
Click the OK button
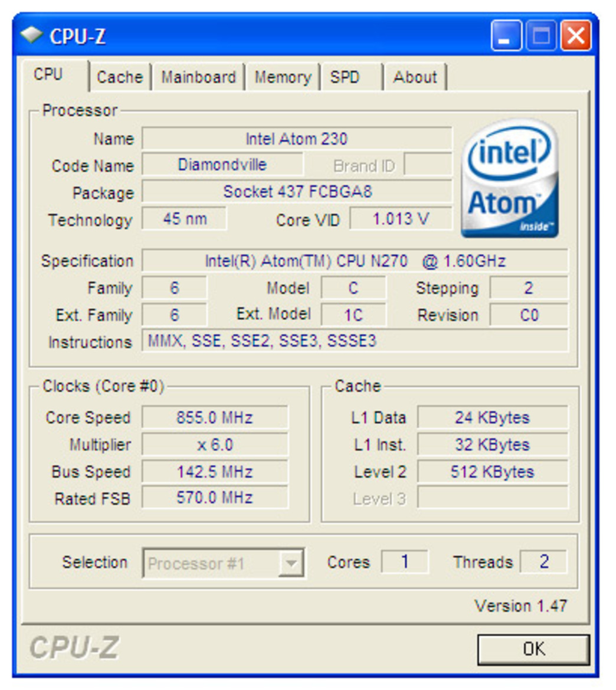point(533,649)
